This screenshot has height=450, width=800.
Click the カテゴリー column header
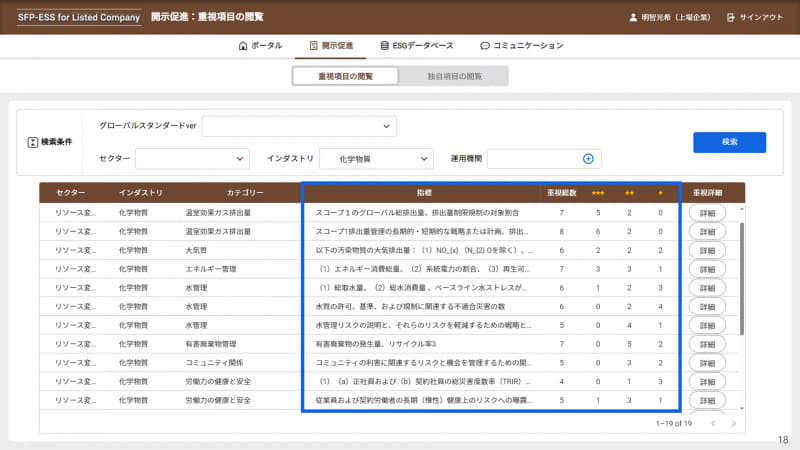pos(245,193)
